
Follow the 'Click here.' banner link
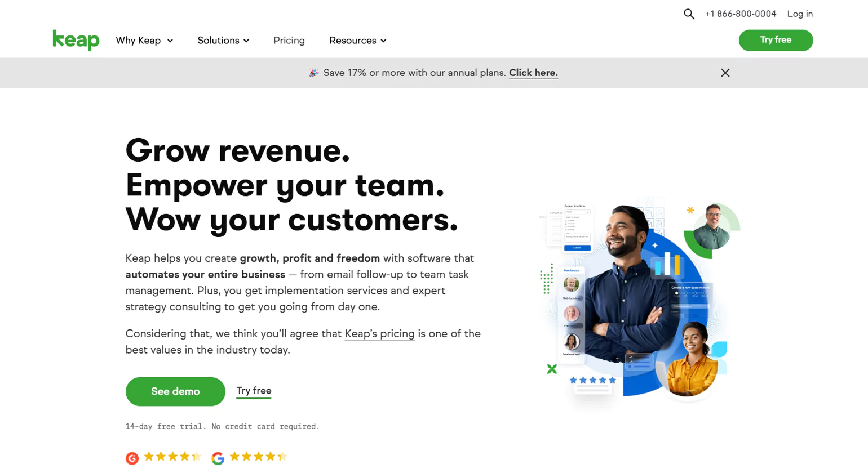533,73
